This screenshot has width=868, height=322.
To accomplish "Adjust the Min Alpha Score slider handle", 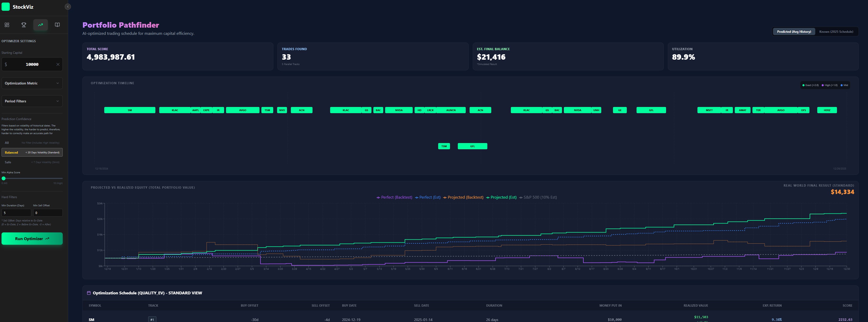I will [4, 178].
